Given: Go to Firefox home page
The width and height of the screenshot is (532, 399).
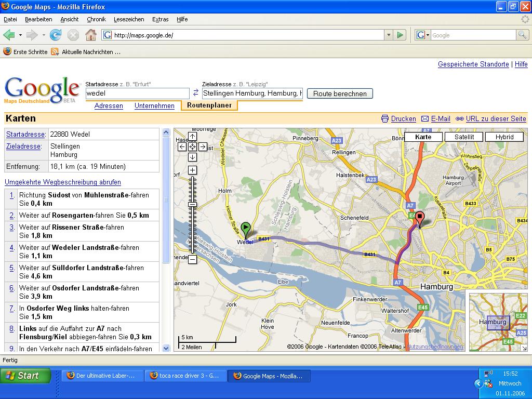Looking at the screenshot, I should pyautogui.click(x=90, y=35).
